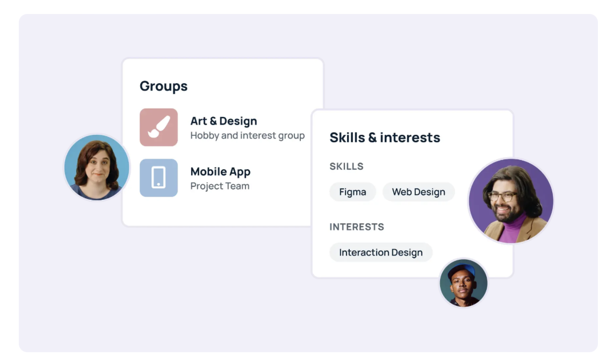Select the Interaction Design interest tag
The width and height of the screenshot is (606, 364).
(381, 252)
